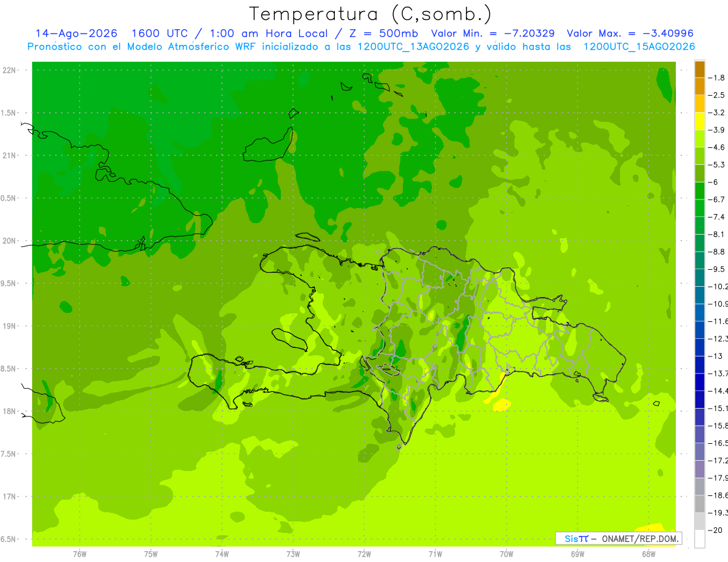
Task: Click the valid-until stamp "1200UTC_15AGO2026"
Action: click(x=639, y=47)
